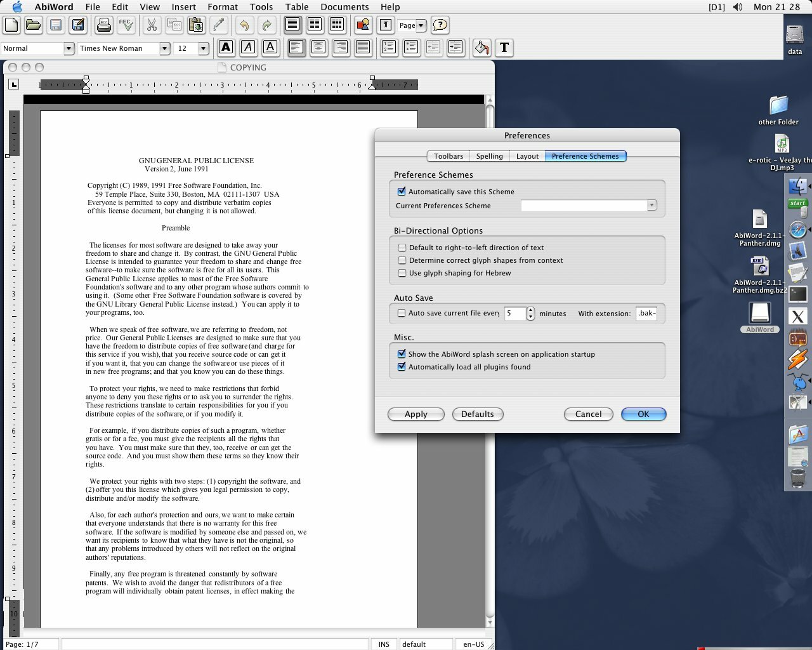Set three-column layout in the toolbar
The width and height of the screenshot is (812, 650).
click(x=337, y=25)
